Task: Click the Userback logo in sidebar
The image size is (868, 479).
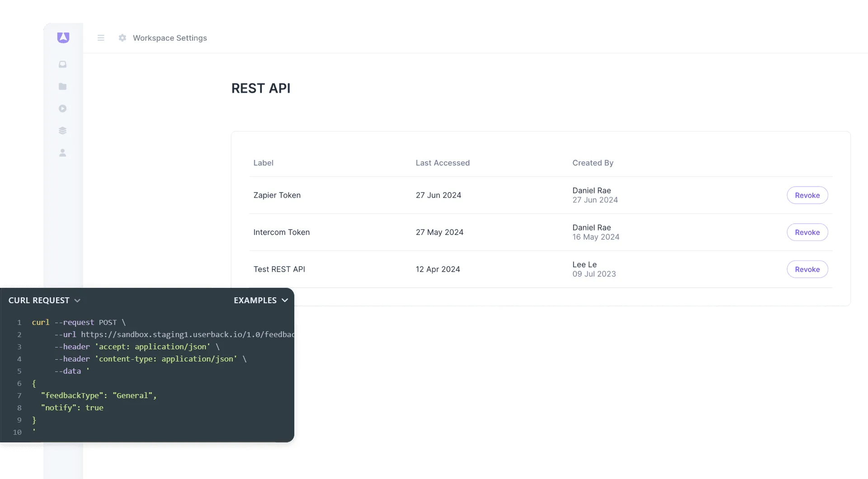Action: [x=63, y=38]
